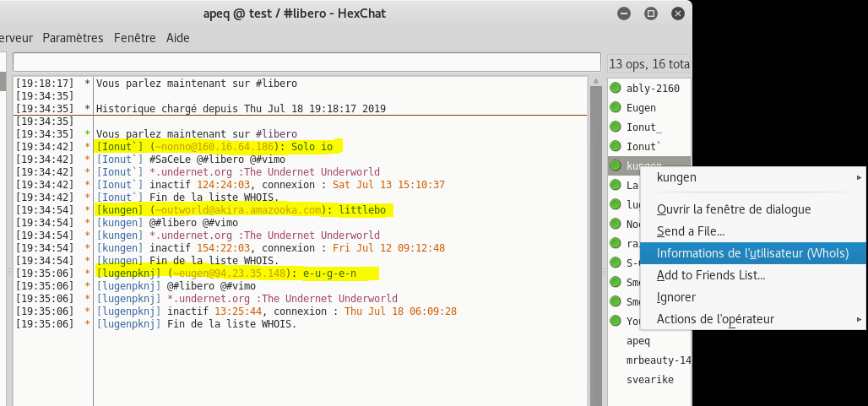
Task: Open the Fenêtre menu
Action: click(x=134, y=38)
